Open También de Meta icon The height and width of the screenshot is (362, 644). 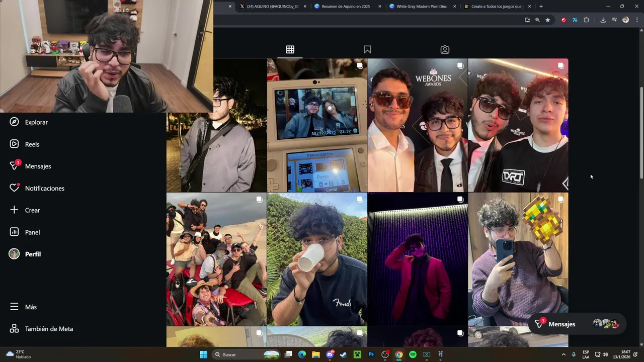tap(14, 329)
